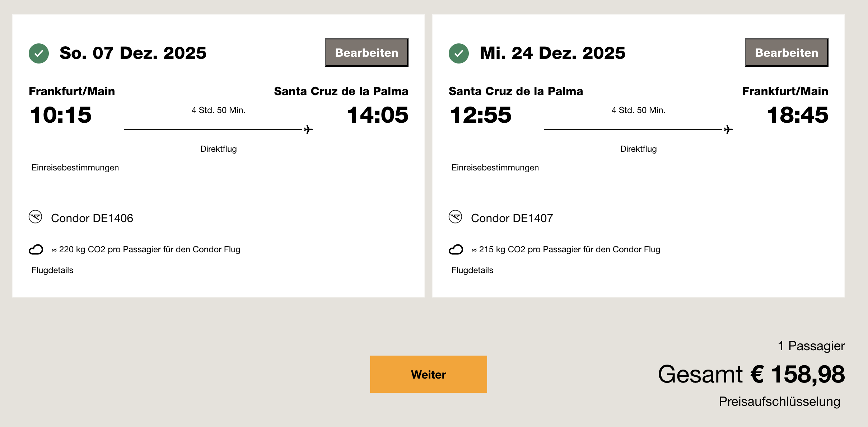Open Einreisebestimmungen for the Frankfurt departure
The width and height of the screenshot is (868, 427).
click(x=75, y=168)
